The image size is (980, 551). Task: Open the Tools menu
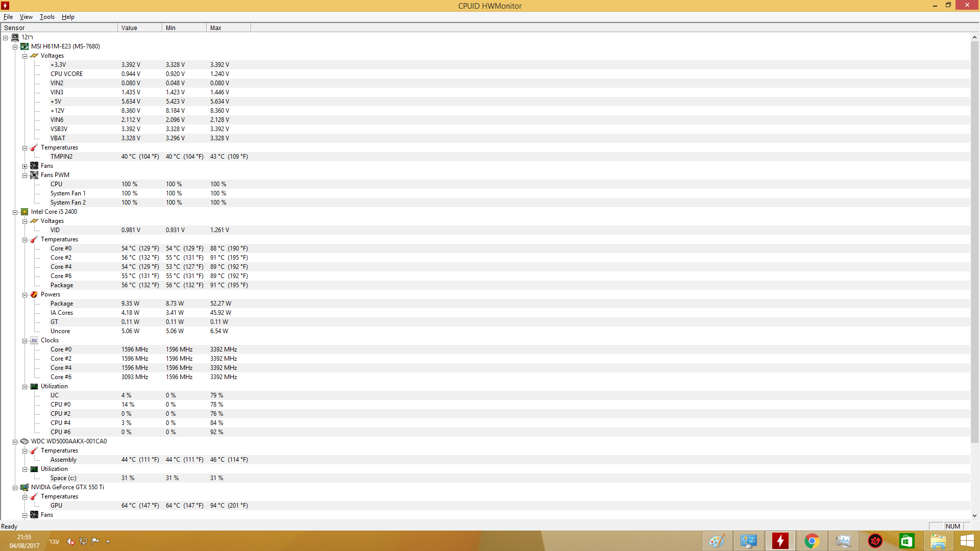pyautogui.click(x=47, y=17)
